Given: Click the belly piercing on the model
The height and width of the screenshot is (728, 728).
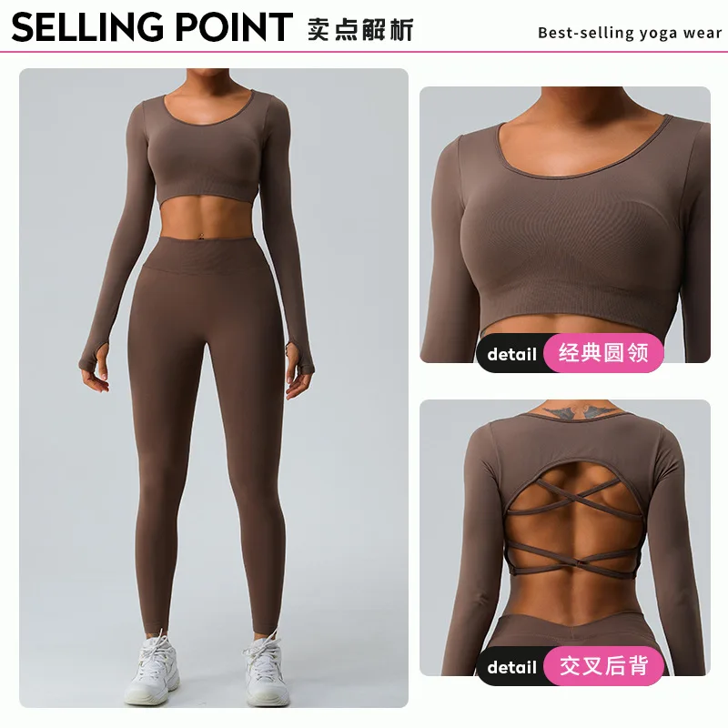Looking at the screenshot, I should [x=202, y=236].
